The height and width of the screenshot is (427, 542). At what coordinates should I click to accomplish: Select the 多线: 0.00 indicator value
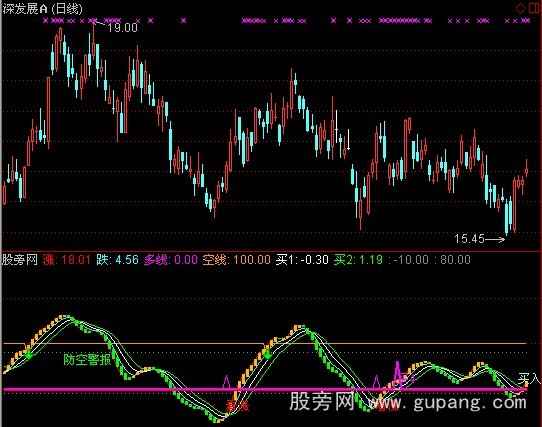tap(171, 260)
